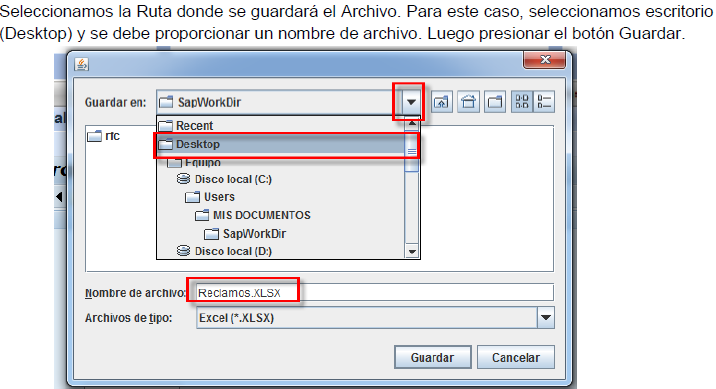
Task: Select SapWorkDir in the dropdown list
Action: click(281, 234)
